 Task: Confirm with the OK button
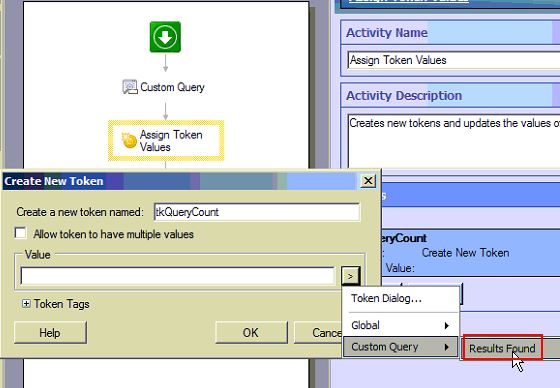[251, 333]
